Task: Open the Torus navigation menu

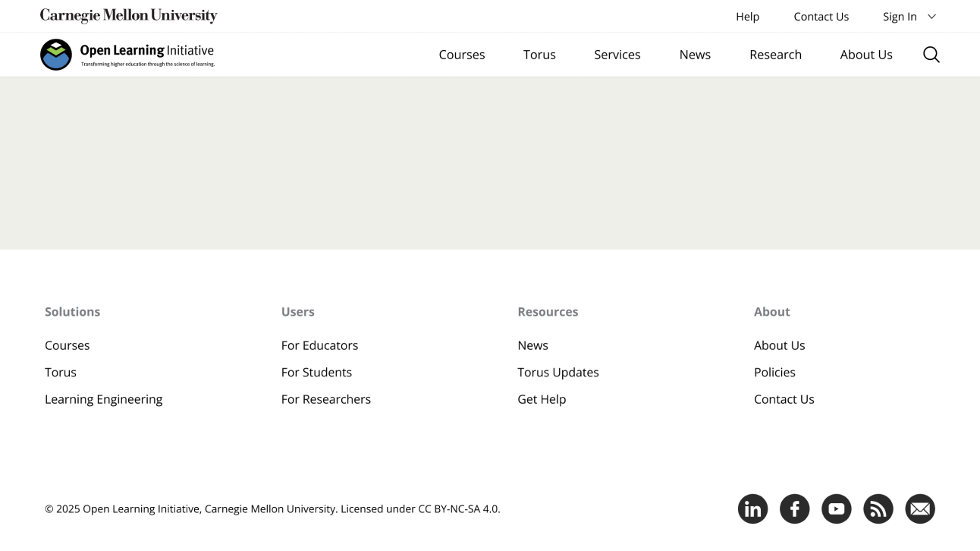Action: (x=539, y=55)
